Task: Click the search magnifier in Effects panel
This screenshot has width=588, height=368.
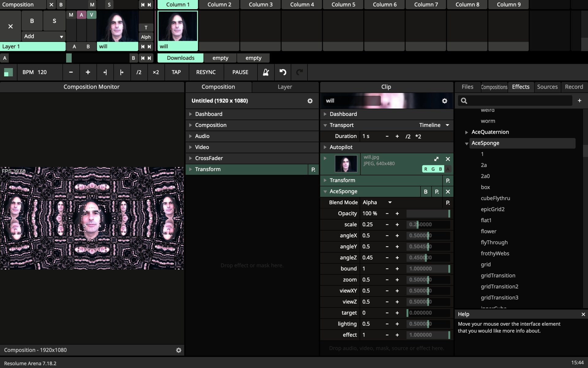Action: tap(464, 101)
